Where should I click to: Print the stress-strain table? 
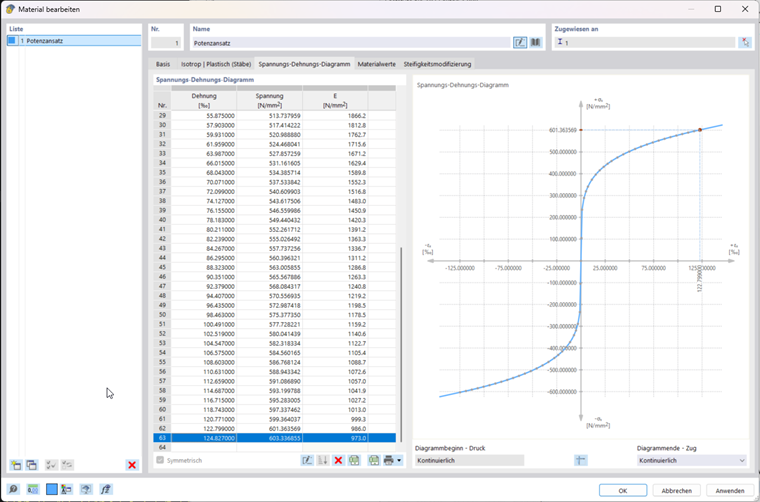tap(388, 460)
